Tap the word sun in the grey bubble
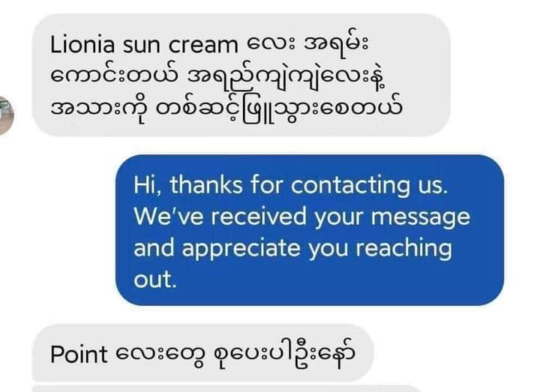540x392 pixels. click(141, 46)
